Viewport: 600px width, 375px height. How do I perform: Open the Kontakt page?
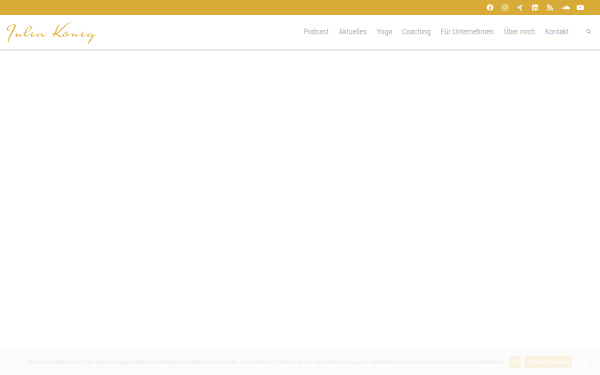click(x=557, y=32)
